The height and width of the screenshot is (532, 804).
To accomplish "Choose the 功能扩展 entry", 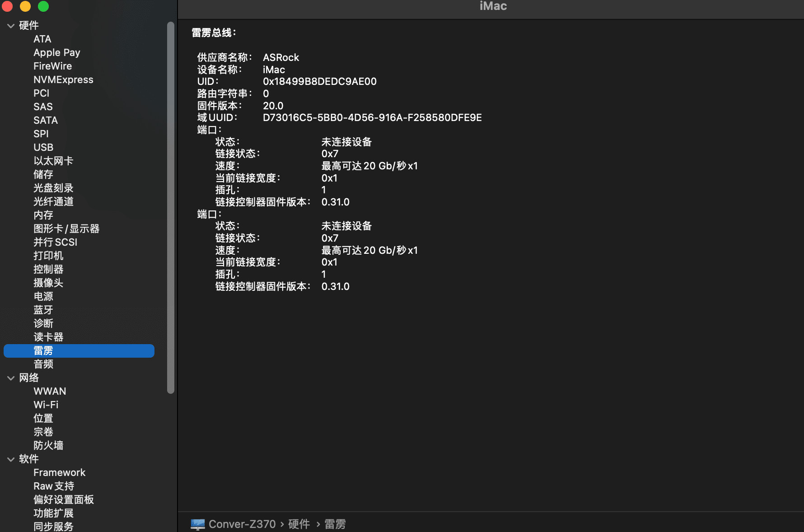I will (53, 513).
